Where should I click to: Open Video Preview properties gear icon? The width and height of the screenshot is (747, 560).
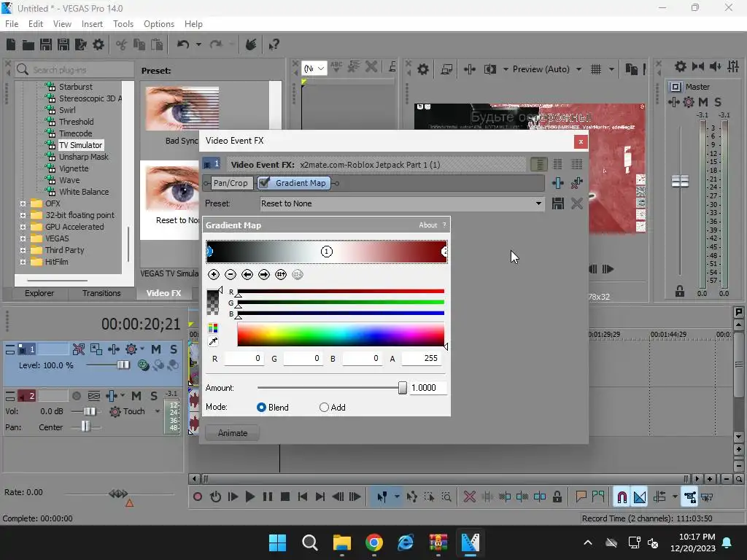pyautogui.click(x=423, y=69)
